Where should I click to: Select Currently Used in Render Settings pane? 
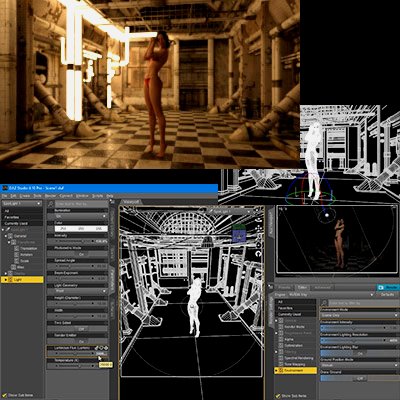coord(296,314)
